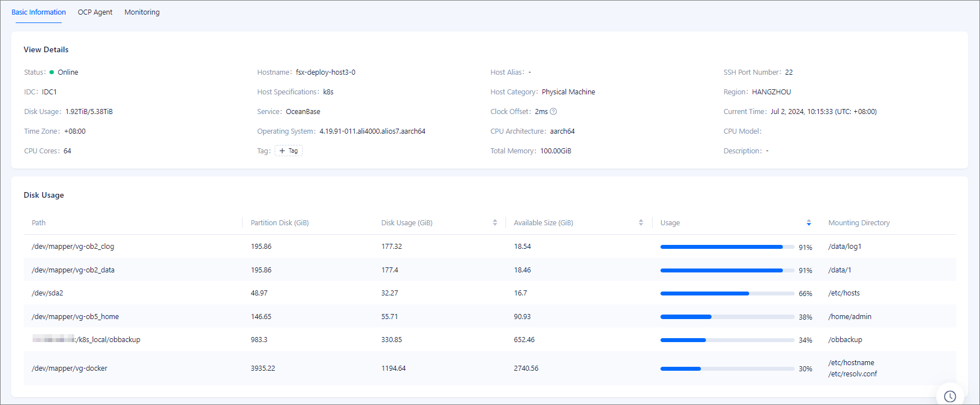Click the hostname value fsx-deploy-host3-0
The image size is (980, 405).
click(326, 72)
